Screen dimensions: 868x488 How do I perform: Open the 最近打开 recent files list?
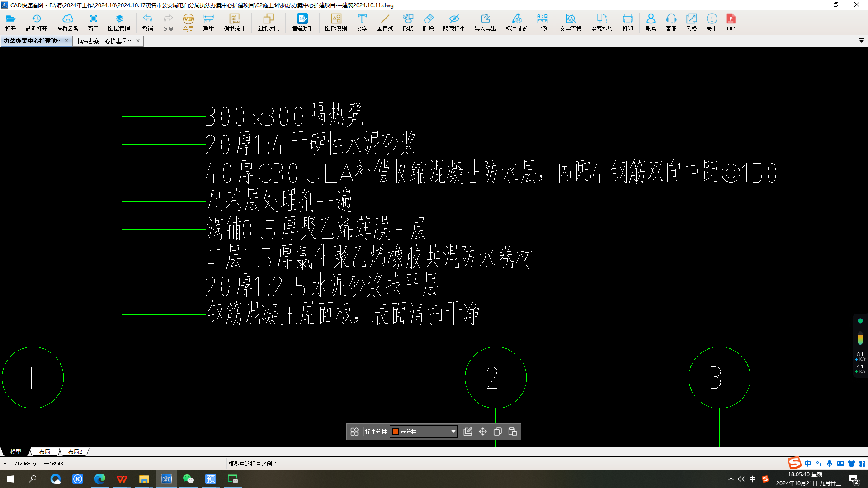click(36, 22)
